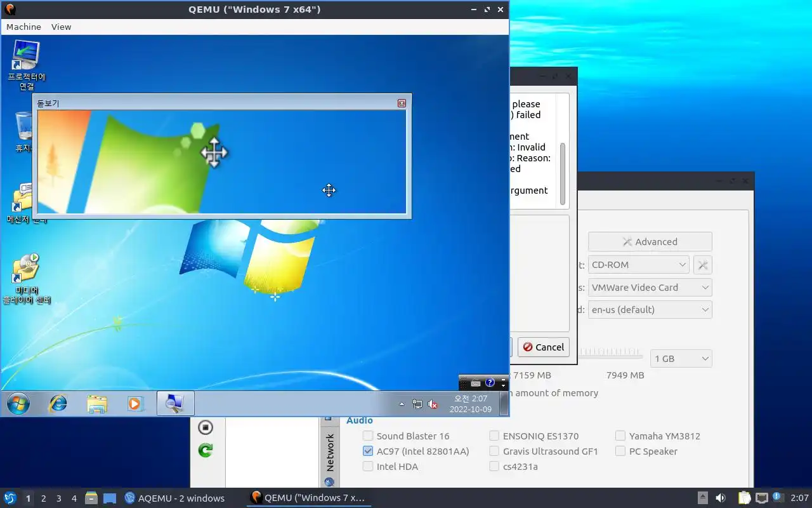Enable the Yamaha YM3812 checkbox
This screenshot has width=812, height=508.
click(620, 436)
